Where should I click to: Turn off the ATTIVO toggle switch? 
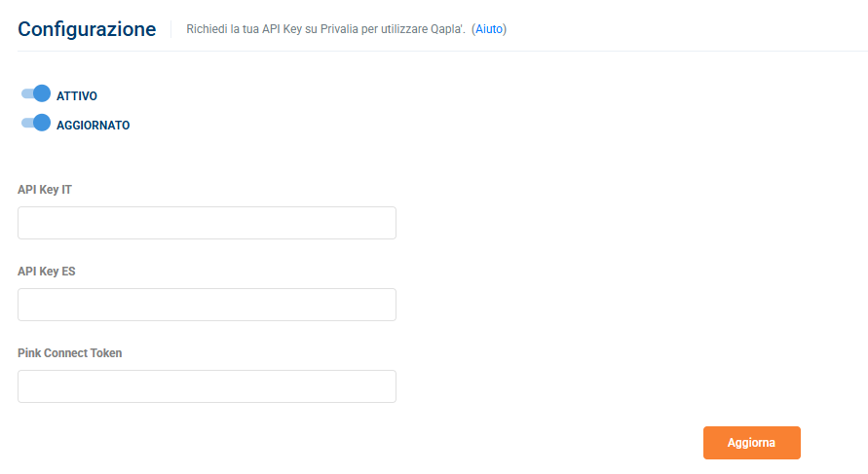click(36, 93)
